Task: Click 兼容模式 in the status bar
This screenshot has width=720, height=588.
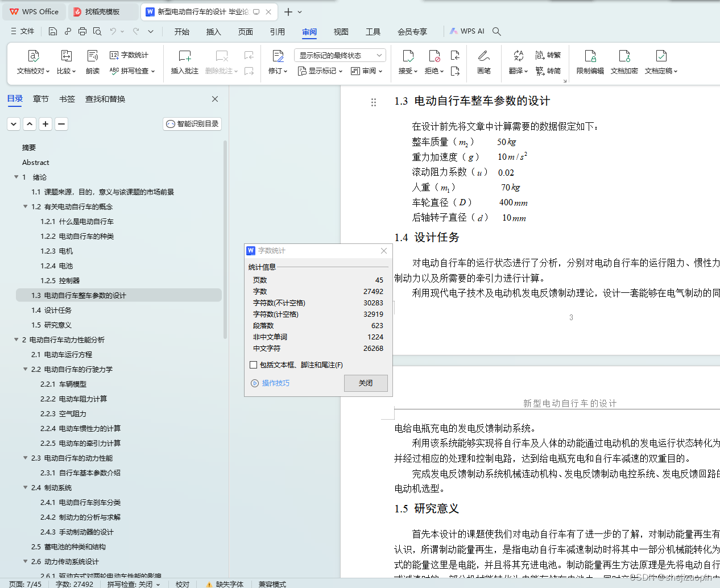Action: 272,584
